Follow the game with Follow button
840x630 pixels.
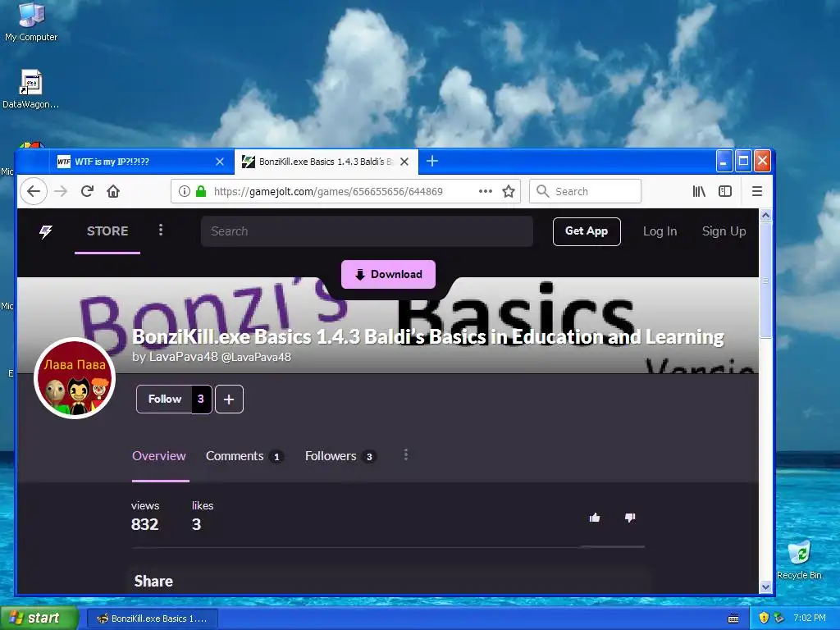coord(164,399)
